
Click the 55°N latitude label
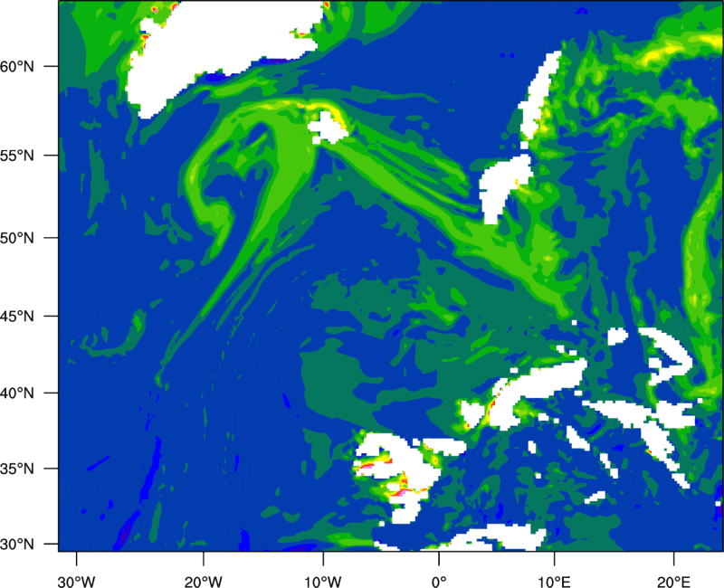tap(17, 156)
